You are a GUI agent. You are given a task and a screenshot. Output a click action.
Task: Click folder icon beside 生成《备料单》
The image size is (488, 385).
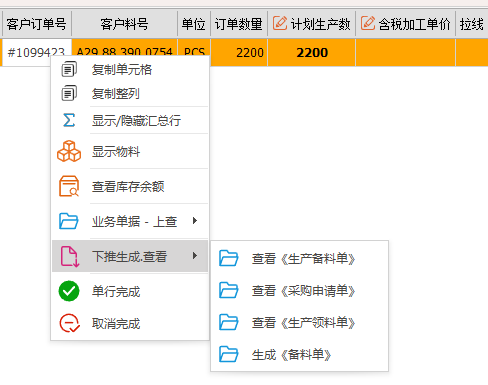click(229, 354)
